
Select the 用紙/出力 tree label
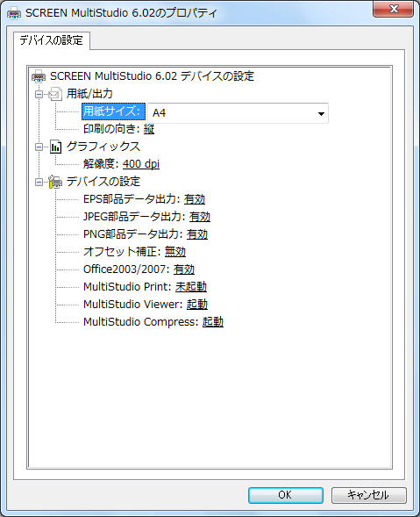pyautogui.click(x=89, y=94)
